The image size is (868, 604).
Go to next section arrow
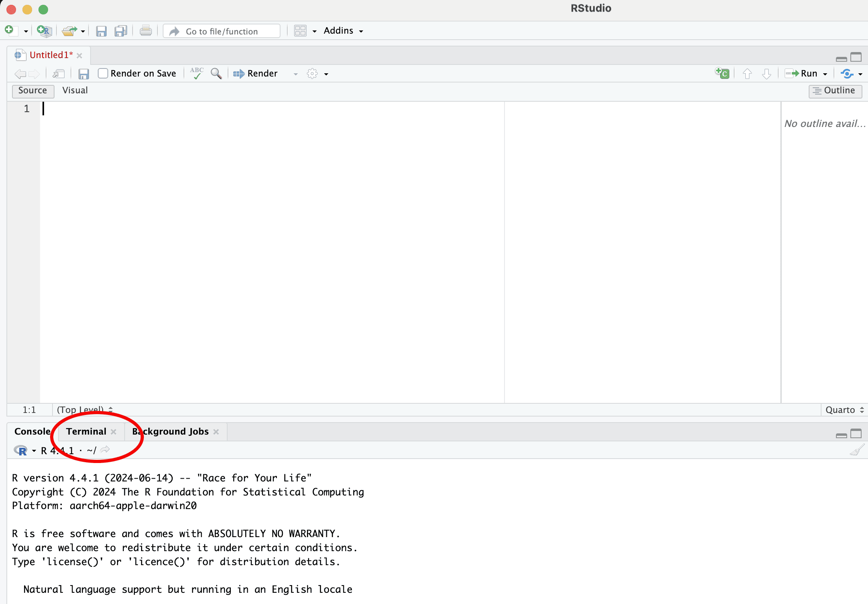766,73
